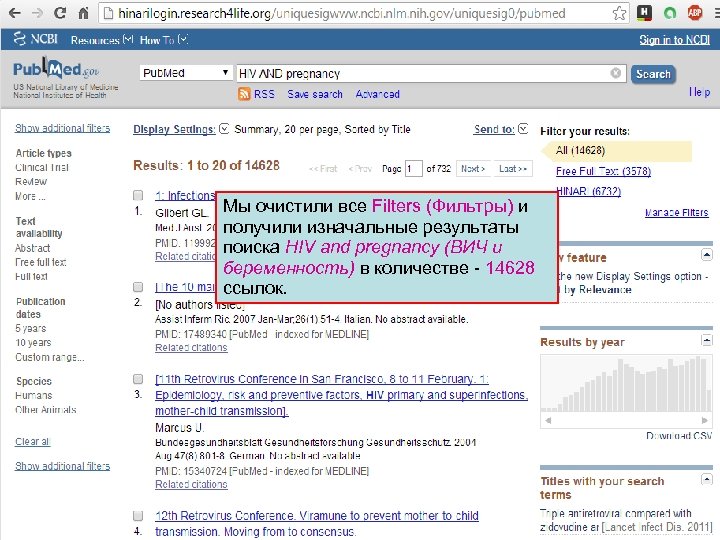The image size is (720, 540).
Task: Filter by Free full text availability
Action: click(41, 262)
